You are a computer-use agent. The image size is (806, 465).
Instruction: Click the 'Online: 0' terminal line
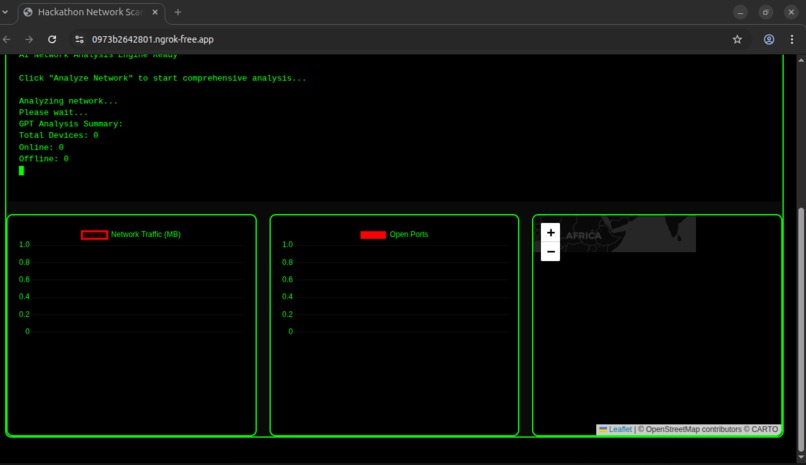41,147
